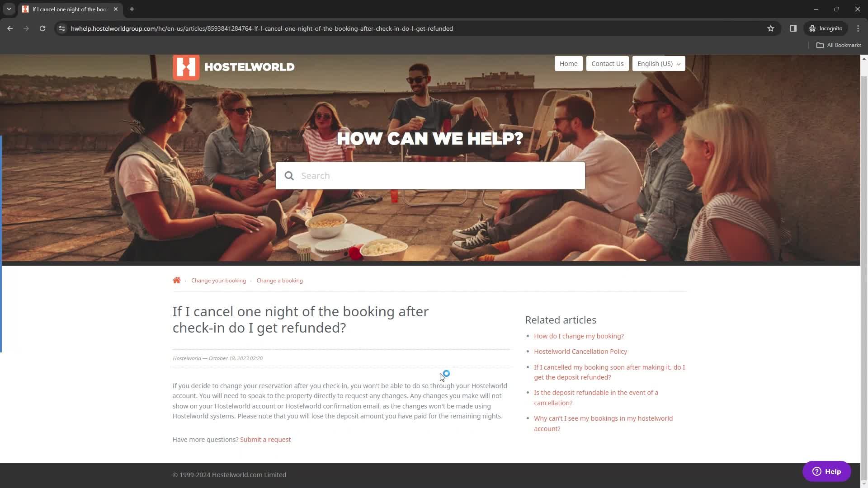Click the search magnifying glass icon
868x488 pixels.
pos(289,175)
